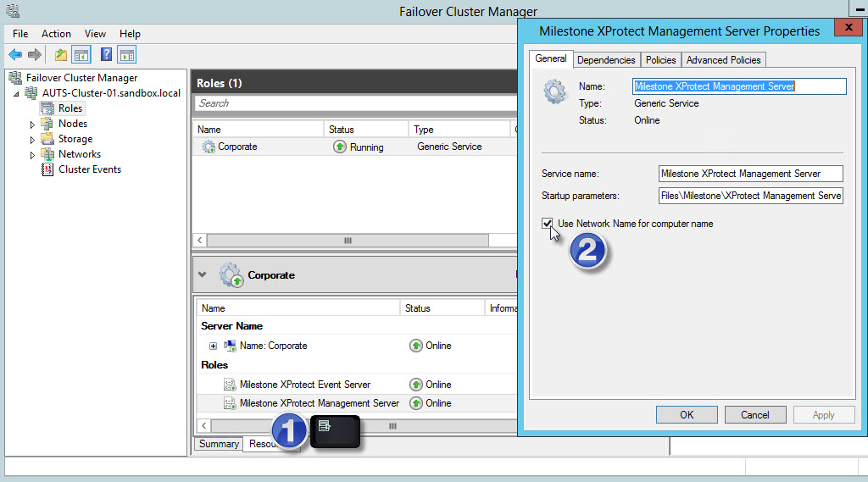This screenshot has height=482, width=868.
Task: Click the Service name field
Action: pyautogui.click(x=751, y=174)
